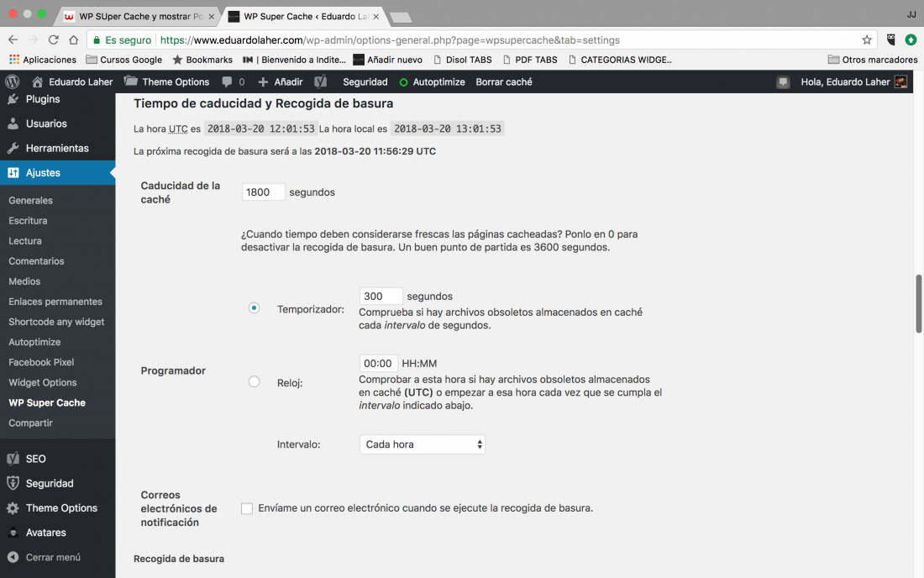The image size is (924, 578).
Task: Check the email notification checkbox
Action: pyautogui.click(x=247, y=508)
